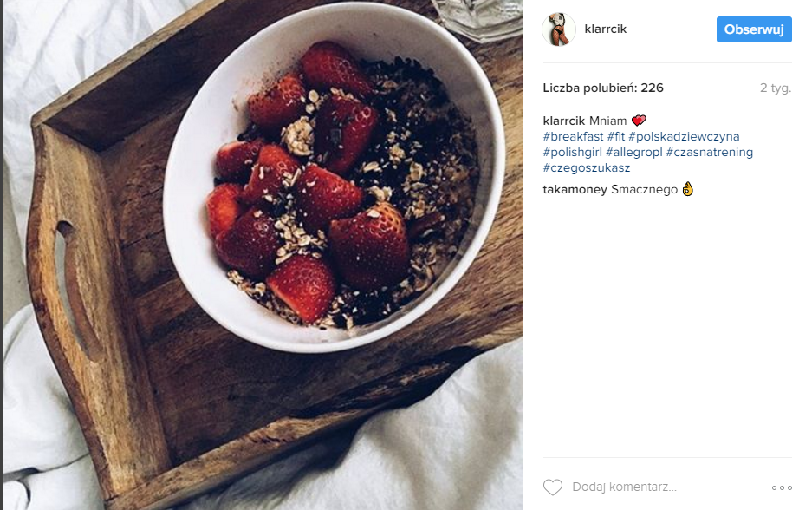Click the heart like icon

(553, 487)
